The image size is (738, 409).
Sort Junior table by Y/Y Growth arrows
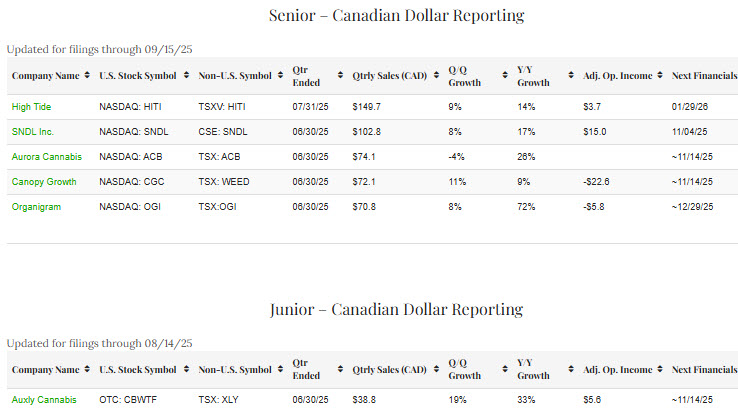(x=570, y=370)
